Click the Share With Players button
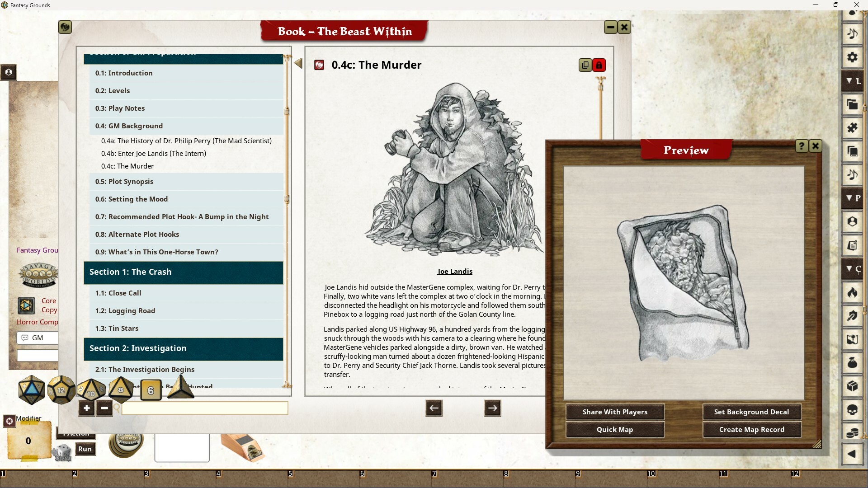This screenshot has height=488, width=868. [x=614, y=412]
